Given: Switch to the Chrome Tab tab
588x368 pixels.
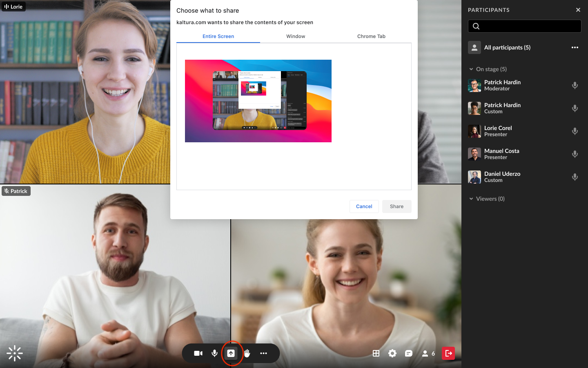Looking at the screenshot, I should click(371, 36).
